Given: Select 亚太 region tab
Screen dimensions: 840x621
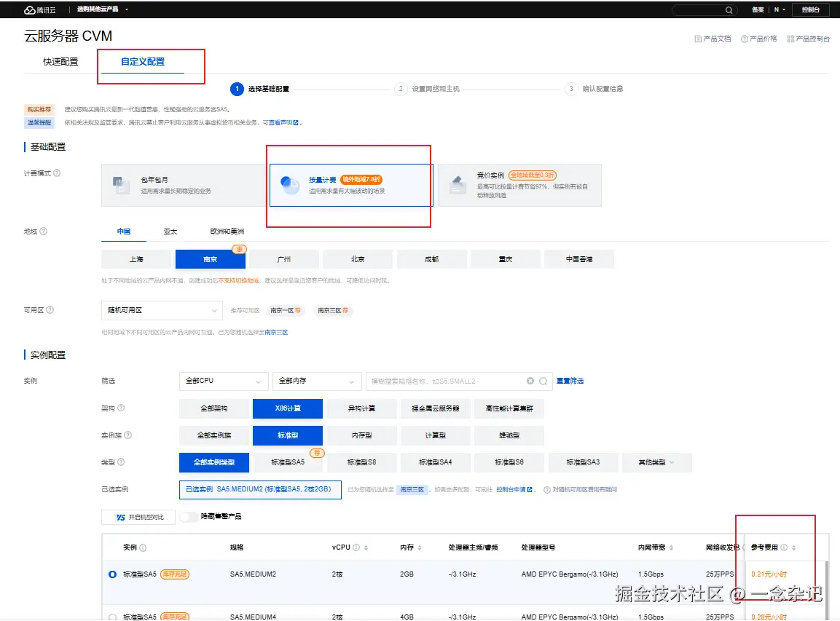Looking at the screenshot, I should pos(170,232).
